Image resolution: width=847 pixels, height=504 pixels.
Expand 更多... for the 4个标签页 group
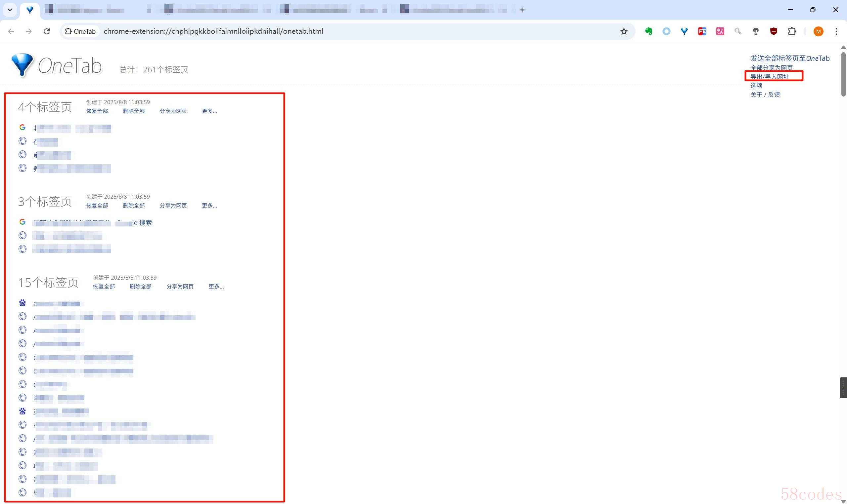[209, 111]
